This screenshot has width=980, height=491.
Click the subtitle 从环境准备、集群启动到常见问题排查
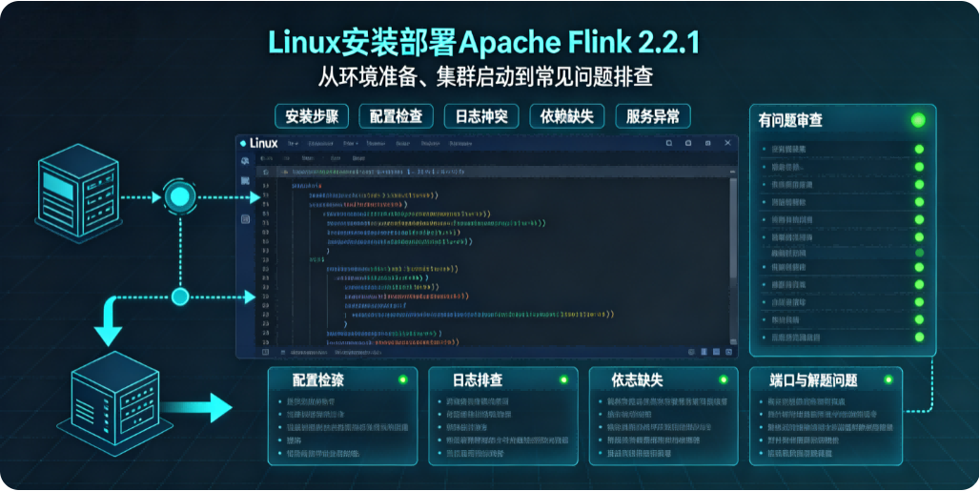[x=485, y=78]
